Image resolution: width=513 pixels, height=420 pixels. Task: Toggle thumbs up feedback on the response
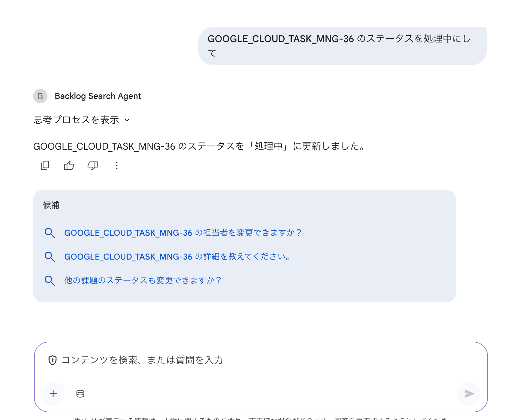pos(69,165)
